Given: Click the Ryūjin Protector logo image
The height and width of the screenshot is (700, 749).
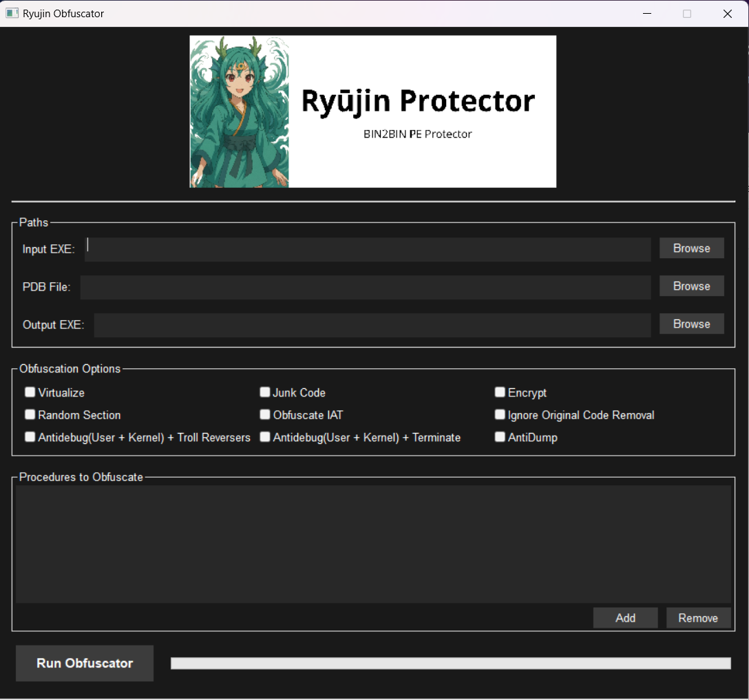Looking at the screenshot, I should coord(372,111).
